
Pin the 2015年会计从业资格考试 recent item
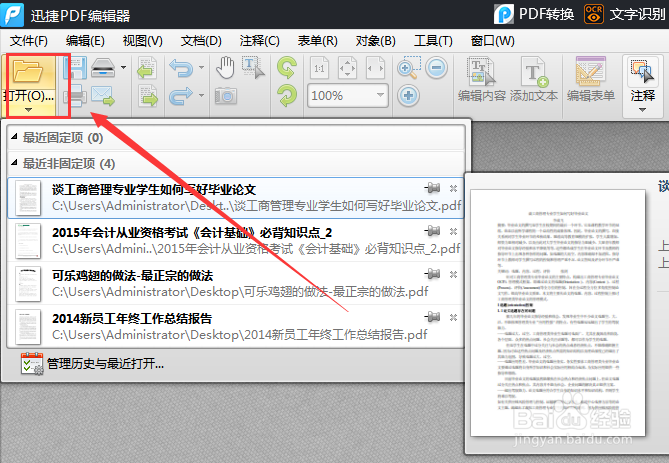click(x=433, y=231)
